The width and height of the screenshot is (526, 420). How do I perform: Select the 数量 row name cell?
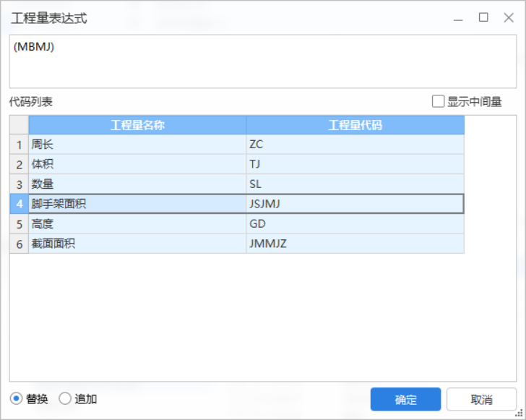click(137, 184)
